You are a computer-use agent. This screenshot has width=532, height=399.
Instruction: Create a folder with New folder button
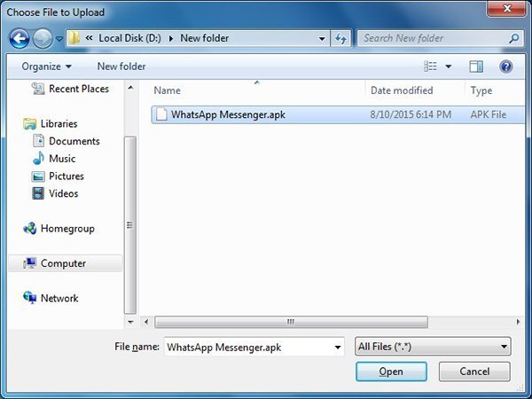[121, 66]
